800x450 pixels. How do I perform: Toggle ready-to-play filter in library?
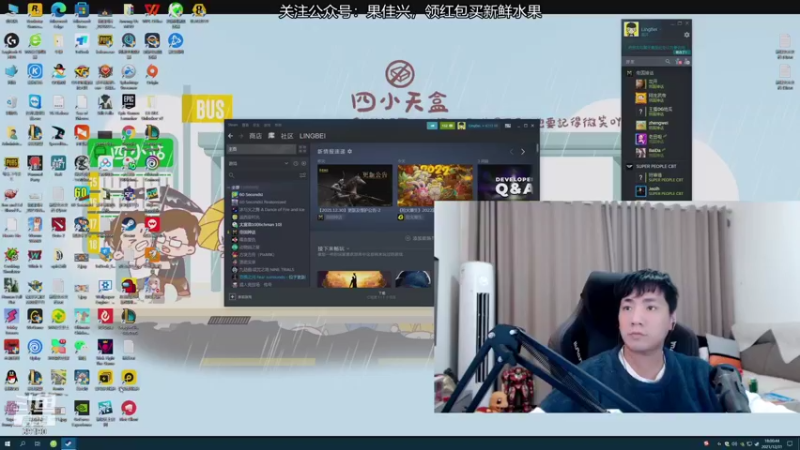[304, 163]
